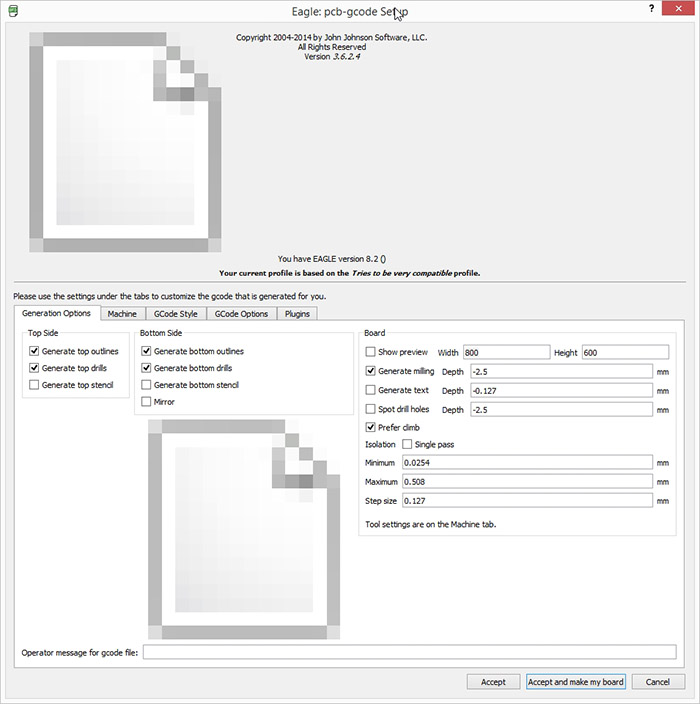Toggle Prefer climb checkbox

370,427
